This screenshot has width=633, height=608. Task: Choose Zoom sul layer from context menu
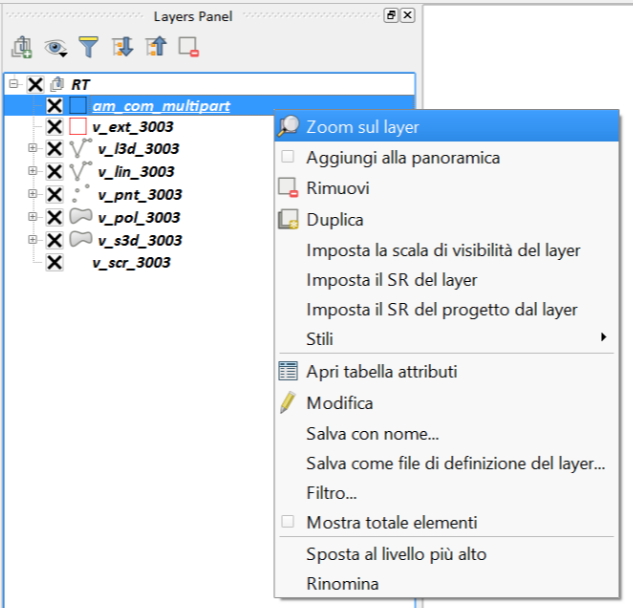click(x=362, y=127)
